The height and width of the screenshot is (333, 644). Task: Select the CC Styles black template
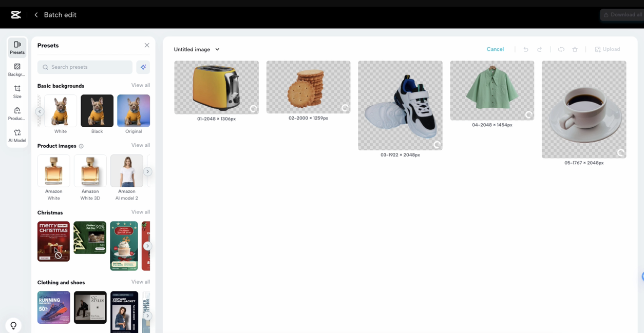click(90, 307)
